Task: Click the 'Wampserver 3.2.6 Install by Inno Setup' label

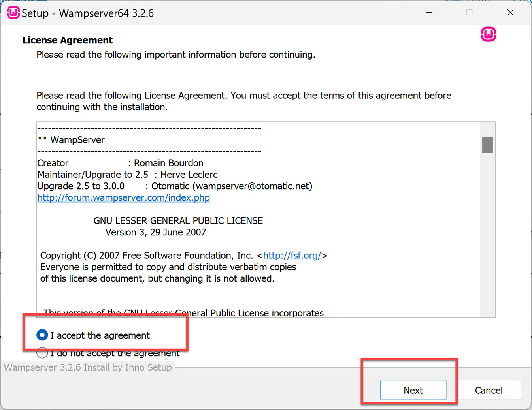Action: point(87,367)
